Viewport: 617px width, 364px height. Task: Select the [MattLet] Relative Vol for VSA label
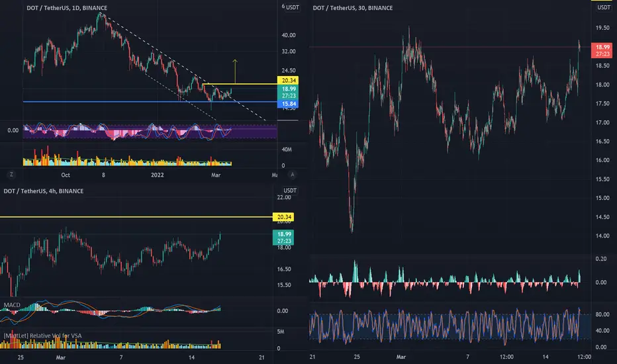[42, 336]
